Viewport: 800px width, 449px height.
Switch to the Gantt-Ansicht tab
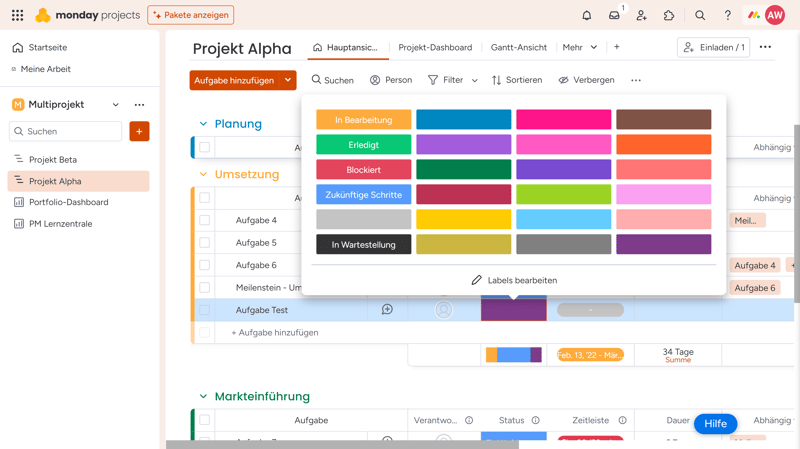point(518,48)
